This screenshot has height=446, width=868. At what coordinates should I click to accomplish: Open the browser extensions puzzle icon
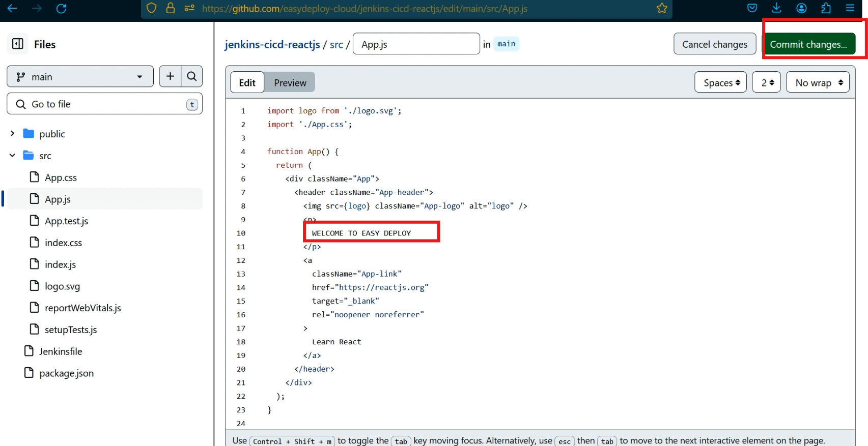point(826,8)
